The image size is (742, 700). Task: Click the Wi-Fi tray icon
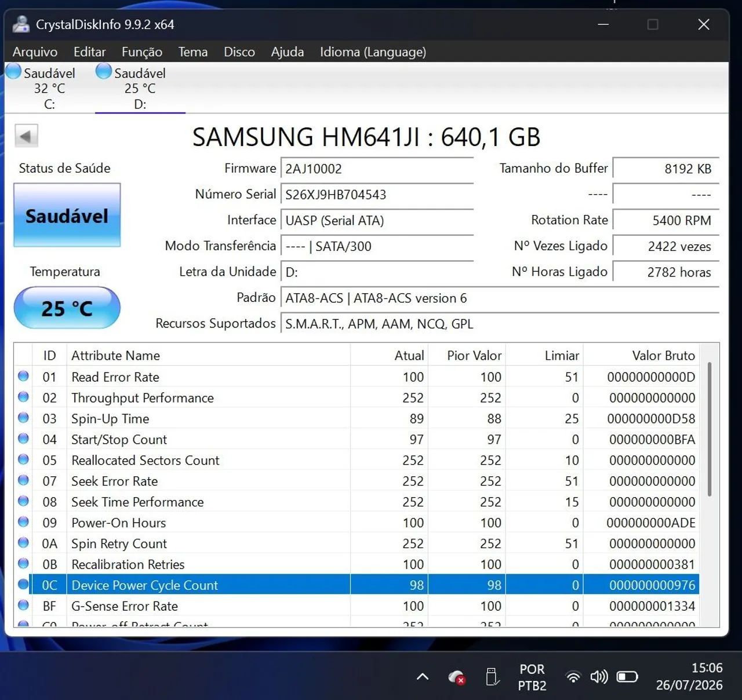pos(573,676)
